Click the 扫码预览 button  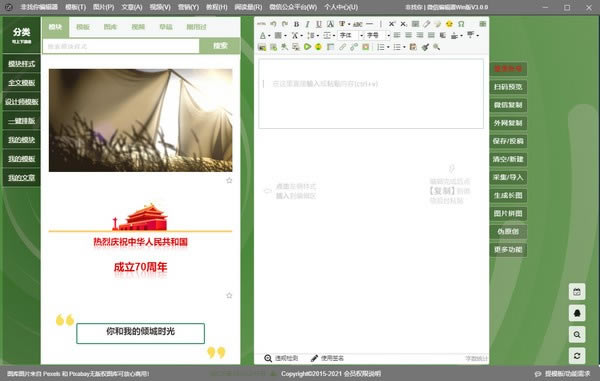[508, 87]
